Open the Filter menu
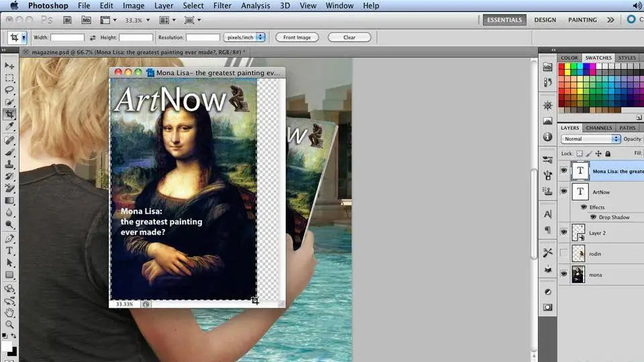Image resolution: width=644 pixels, height=362 pixels. point(222,6)
